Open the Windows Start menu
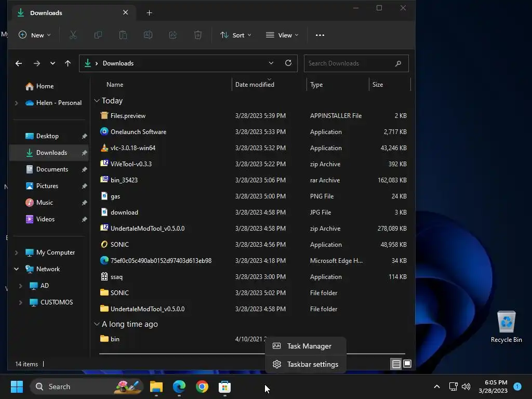This screenshot has height=399, width=532. 17,387
